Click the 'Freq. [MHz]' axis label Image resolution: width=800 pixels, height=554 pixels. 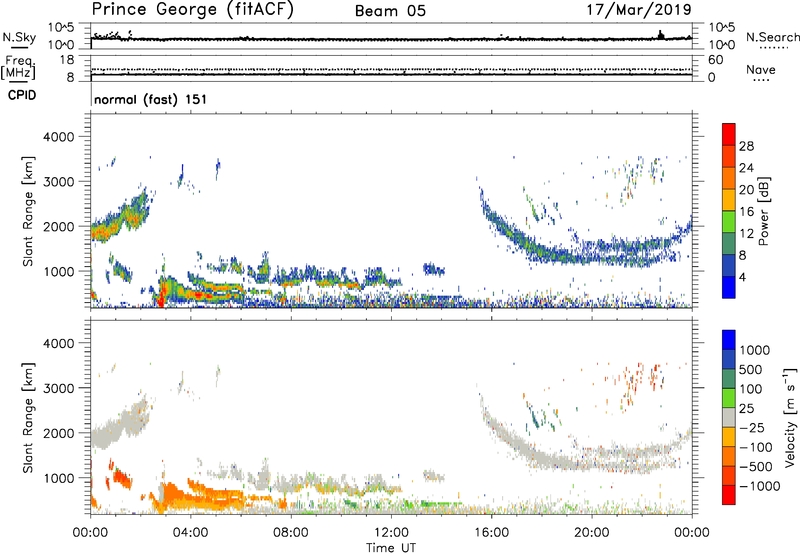point(20,68)
